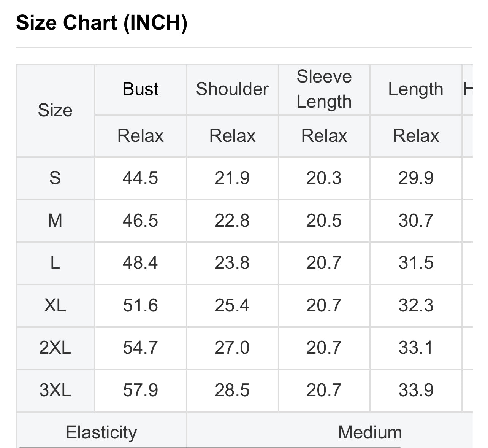Click the Sleeve Length column header
488x448 pixels.
click(324, 89)
